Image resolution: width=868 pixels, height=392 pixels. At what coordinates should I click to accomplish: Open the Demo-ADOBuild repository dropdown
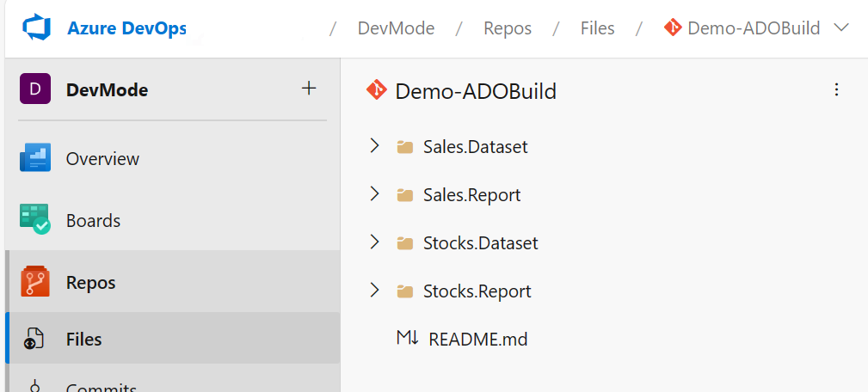pyautogui.click(x=841, y=28)
